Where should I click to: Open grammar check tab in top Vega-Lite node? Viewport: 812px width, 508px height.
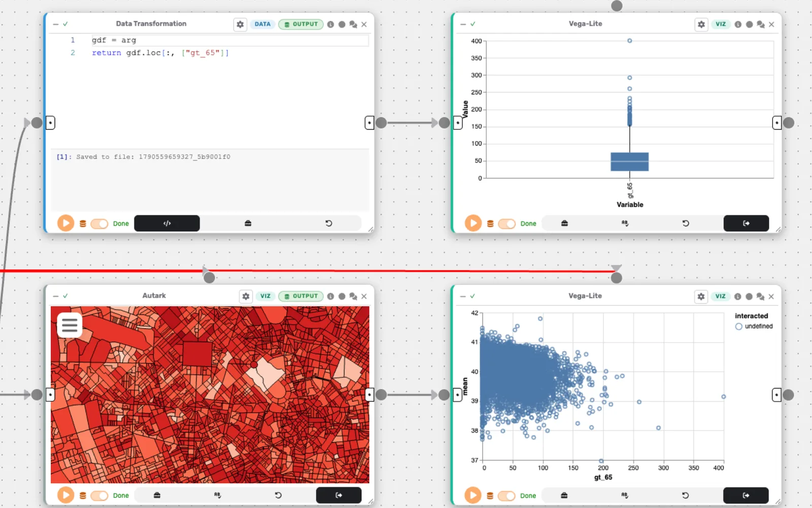point(625,223)
